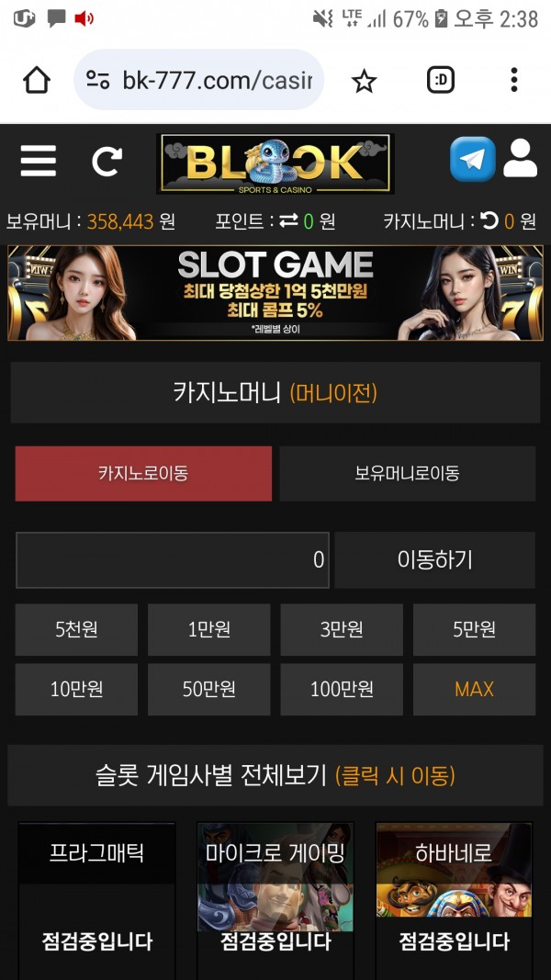Tap the SLOT GAME promotional banner

(275, 292)
